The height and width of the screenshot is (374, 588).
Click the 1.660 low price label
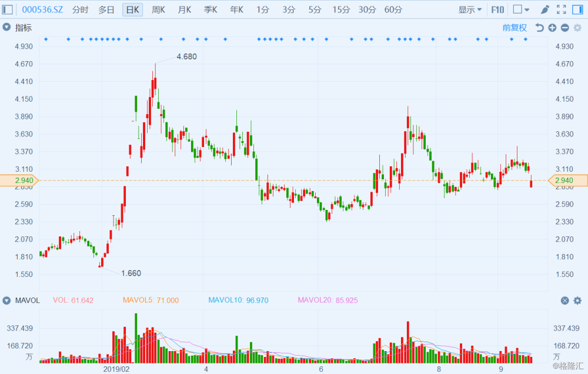131,273
